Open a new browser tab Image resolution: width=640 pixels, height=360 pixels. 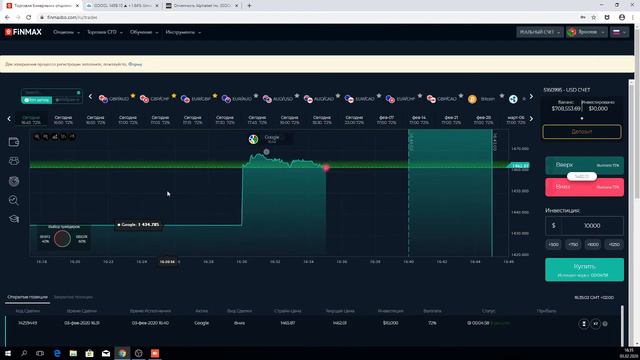249,6
